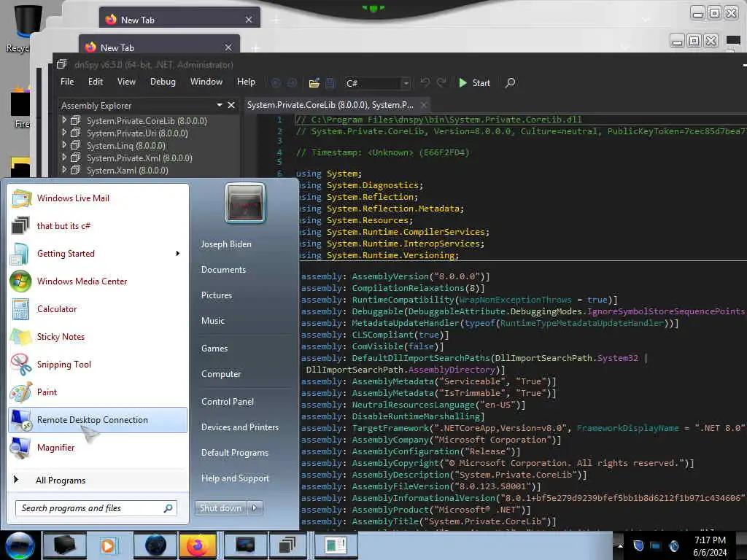Image resolution: width=747 pixels, height=560 pixels.
Task: Open shut down options arrow
Action: (x=255, y=508)
